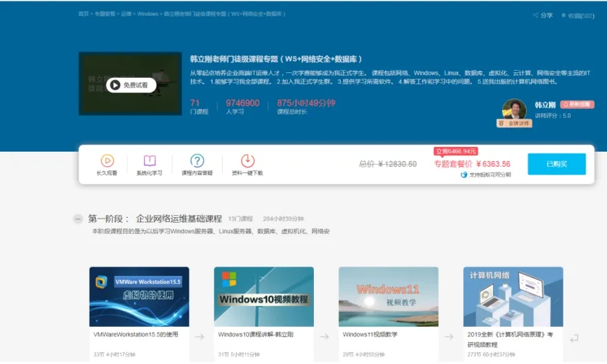Click the 33节 4小时17分钟 info under the VMWare course

coord(115,354)
